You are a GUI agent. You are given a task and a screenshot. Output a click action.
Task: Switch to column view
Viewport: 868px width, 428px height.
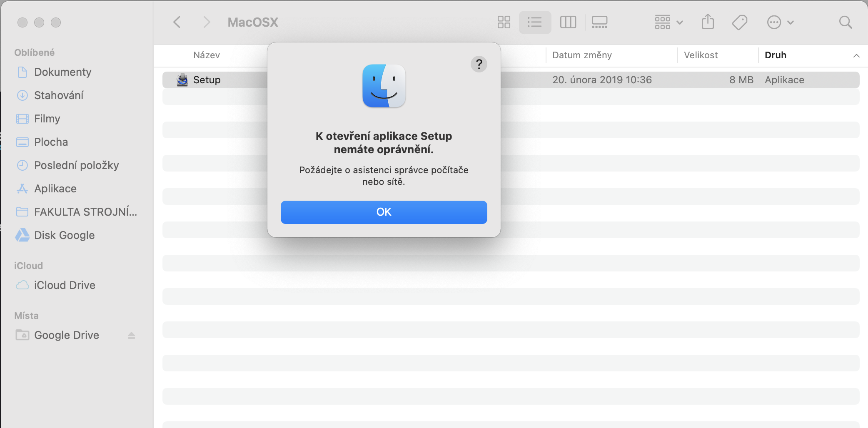[568, 22]
